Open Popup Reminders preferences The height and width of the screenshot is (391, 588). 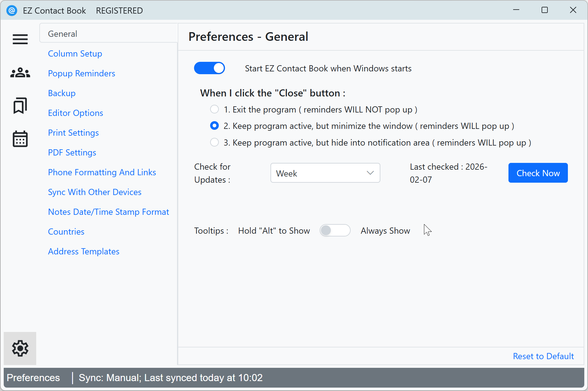(x=81, y=73)
